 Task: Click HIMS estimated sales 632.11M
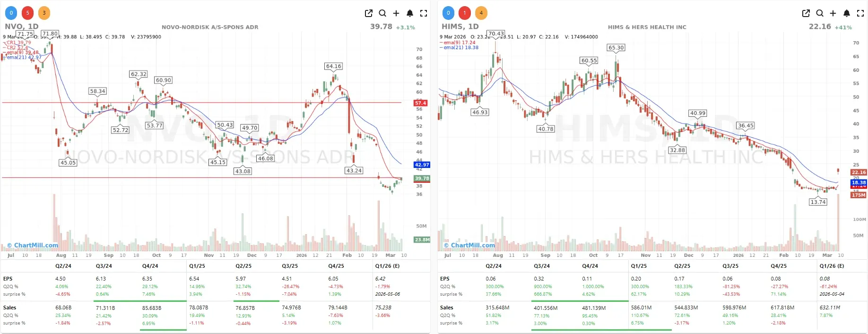tap(830, 308)
